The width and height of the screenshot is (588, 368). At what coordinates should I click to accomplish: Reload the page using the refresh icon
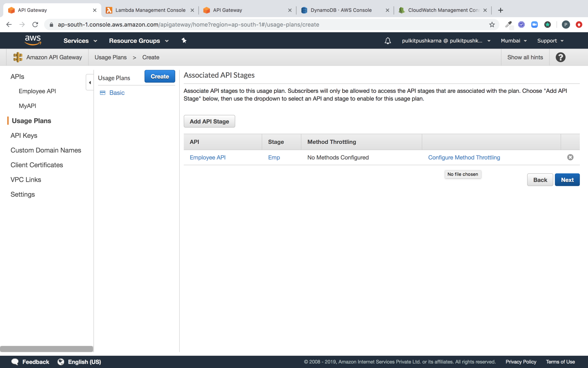pyautogui.click(x=35, y=25)
